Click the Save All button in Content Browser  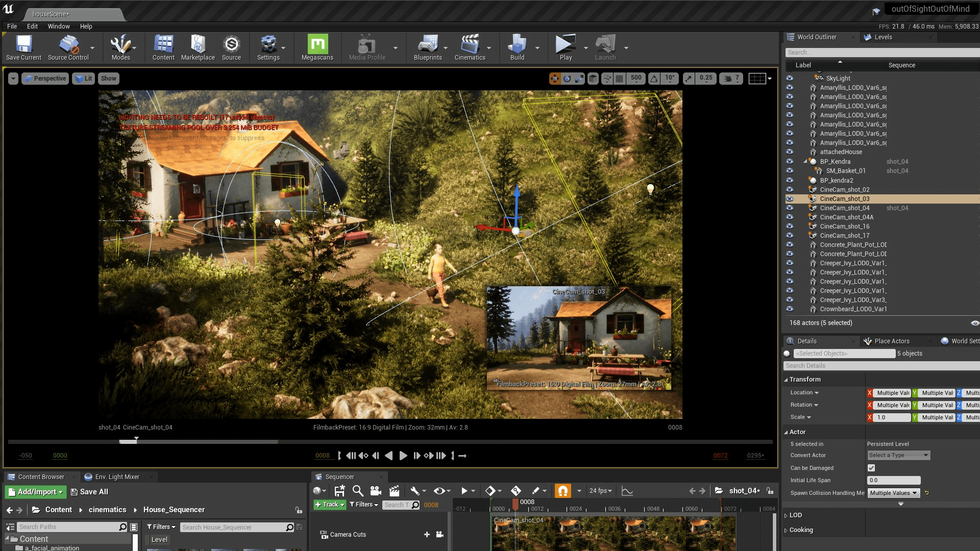[x=89, y=492]
